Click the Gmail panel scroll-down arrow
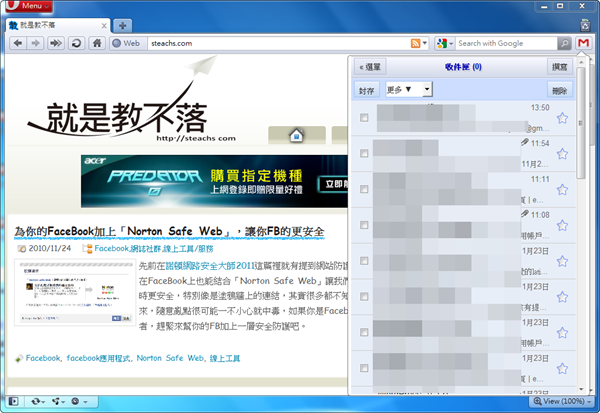The height and width of the screenshot is (413, 600). 581,389
